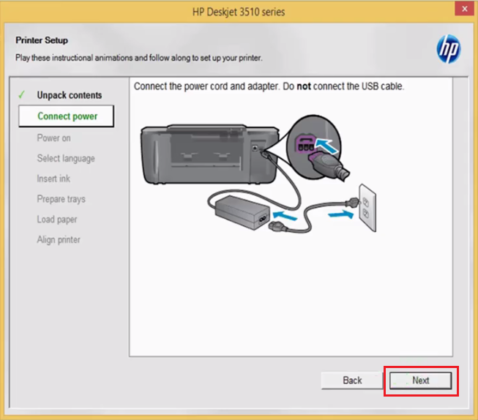Select the Unpack contents step
Viewport: 478px width, 420px height.
pos(69,95)
